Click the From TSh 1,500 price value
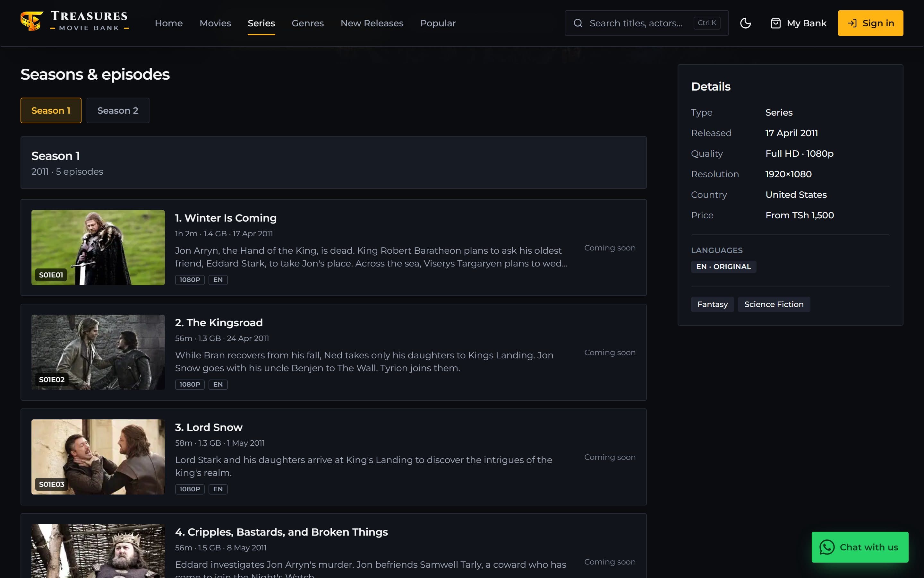Image resolution: width=924 pixels, height=578 pixels. pos(800,215)
